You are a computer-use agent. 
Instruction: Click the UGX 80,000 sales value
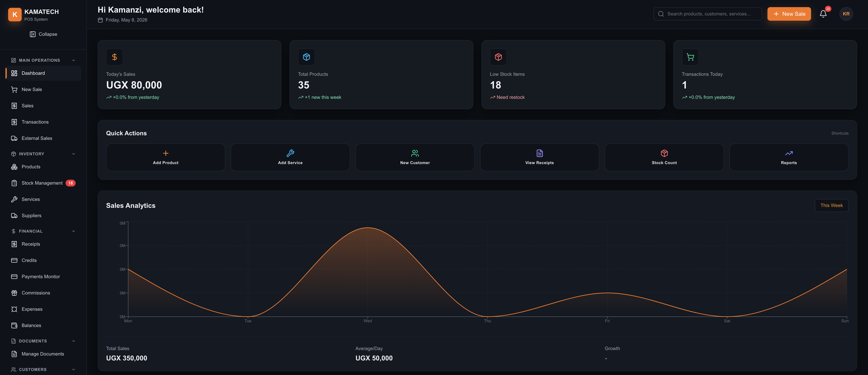(134, 85)
